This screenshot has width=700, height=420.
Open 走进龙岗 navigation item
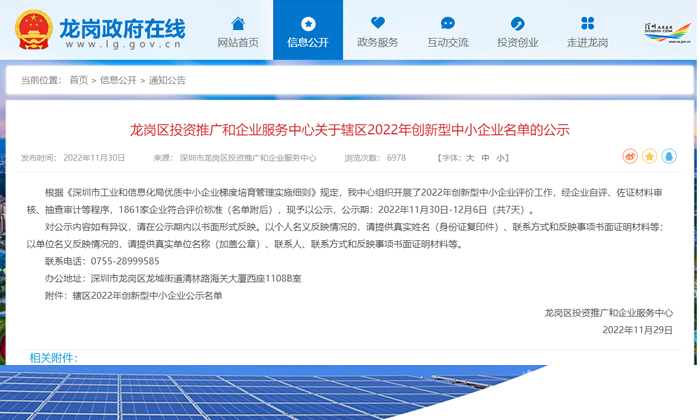587,30
